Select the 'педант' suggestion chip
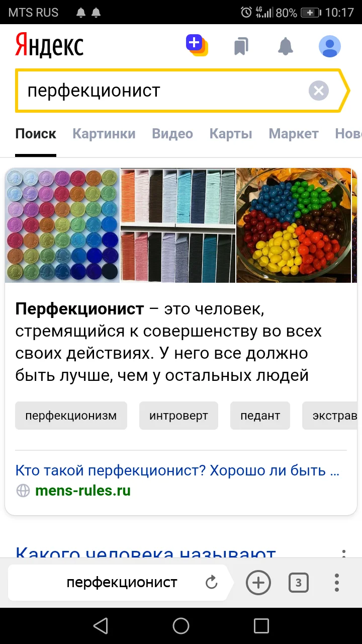This screenshot has height=644, width=362. coord(260,416)
